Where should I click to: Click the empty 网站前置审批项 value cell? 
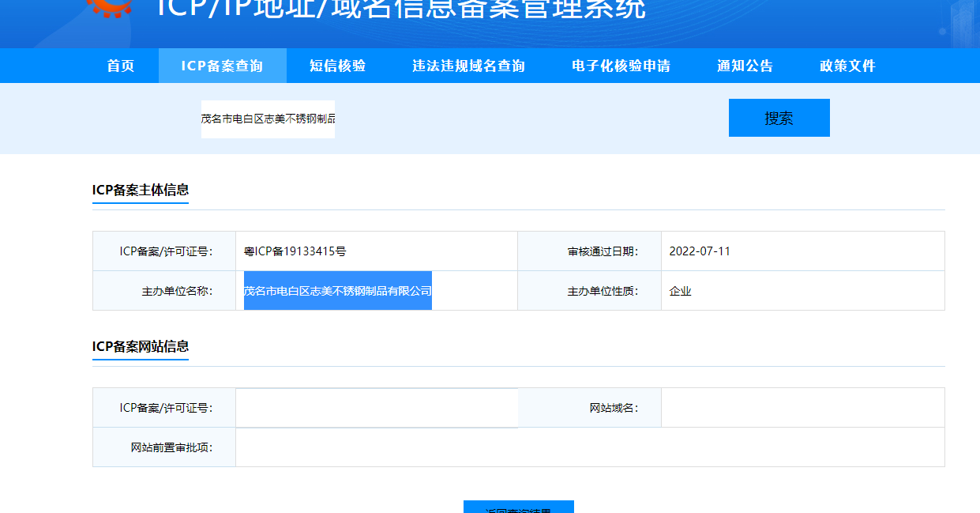coord(589,447)
